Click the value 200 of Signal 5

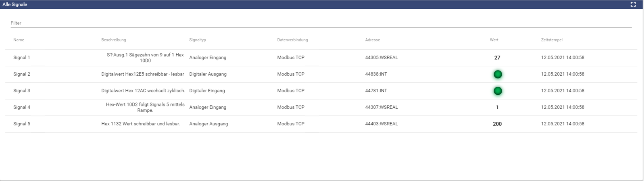(x=497, y=124)
